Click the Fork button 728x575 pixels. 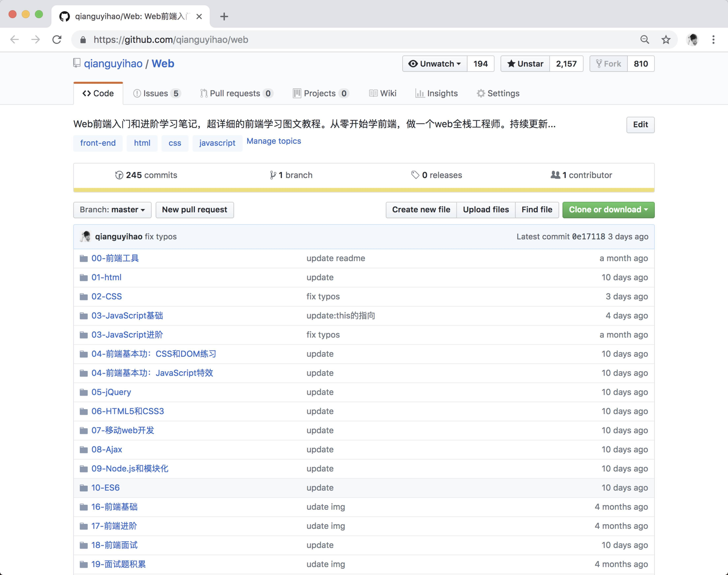[608, 64]
